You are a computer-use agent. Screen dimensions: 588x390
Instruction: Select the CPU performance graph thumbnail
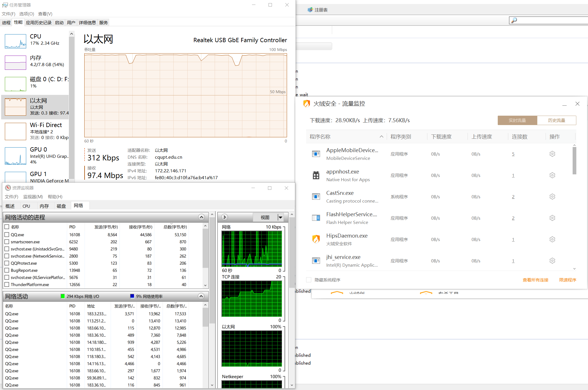point(16,41)
